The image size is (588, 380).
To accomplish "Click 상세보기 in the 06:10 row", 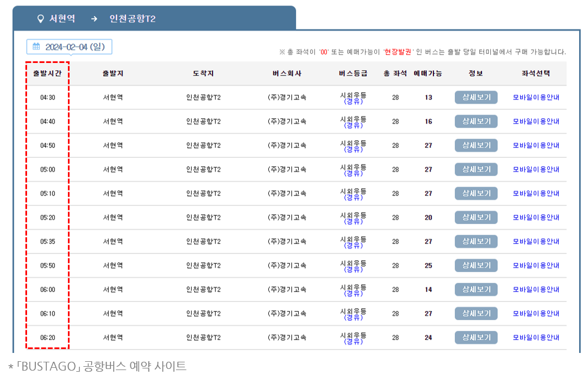I will coord(476,313).
